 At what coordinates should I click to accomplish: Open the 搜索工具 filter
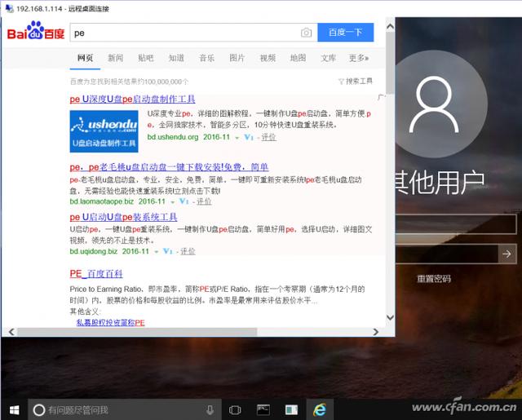(x=356, y=82)
